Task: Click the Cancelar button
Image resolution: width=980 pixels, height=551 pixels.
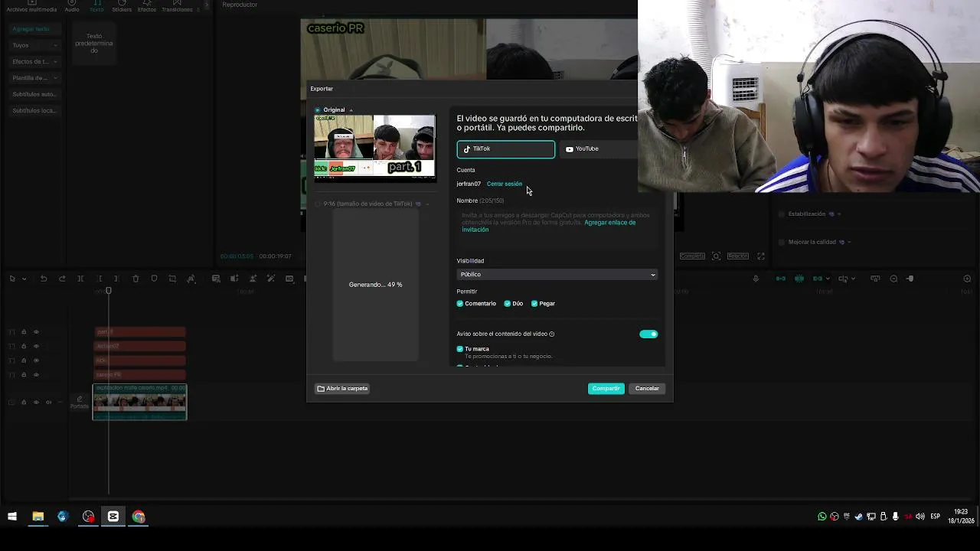Action: (x=647, y=388)
